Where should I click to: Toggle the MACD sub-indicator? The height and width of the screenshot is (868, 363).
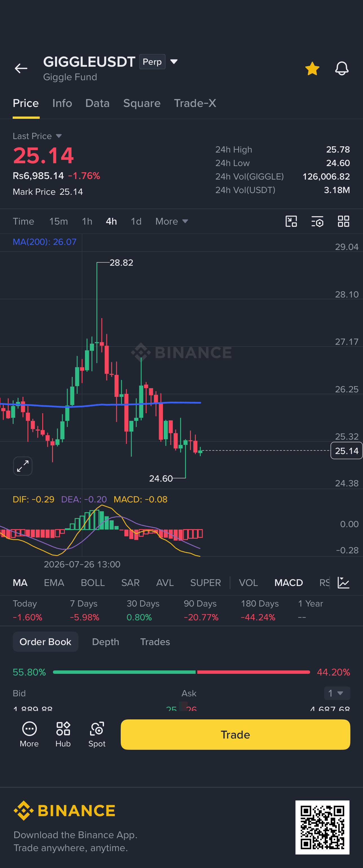[289, 583]
